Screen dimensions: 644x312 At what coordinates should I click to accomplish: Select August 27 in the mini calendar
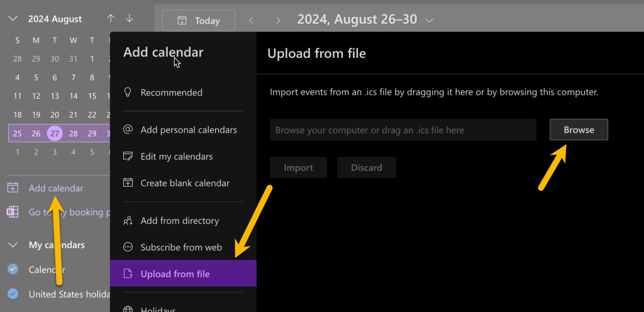pos(55,133)
